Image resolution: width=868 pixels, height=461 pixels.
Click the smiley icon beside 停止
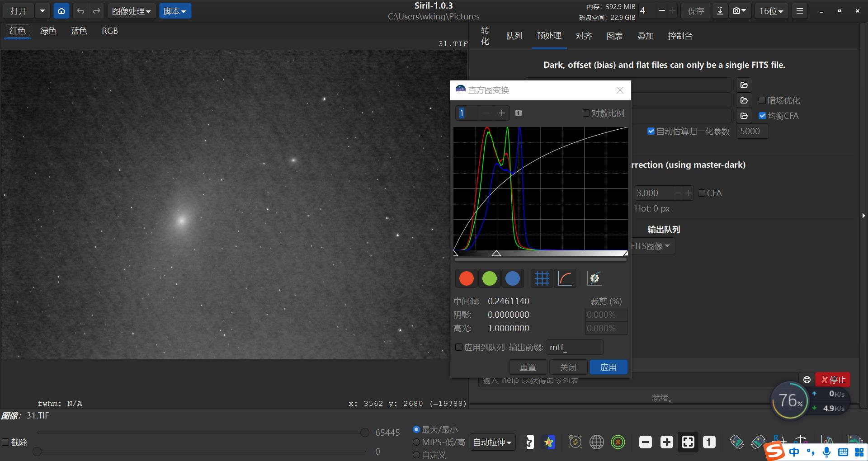[x=807, y=380]
